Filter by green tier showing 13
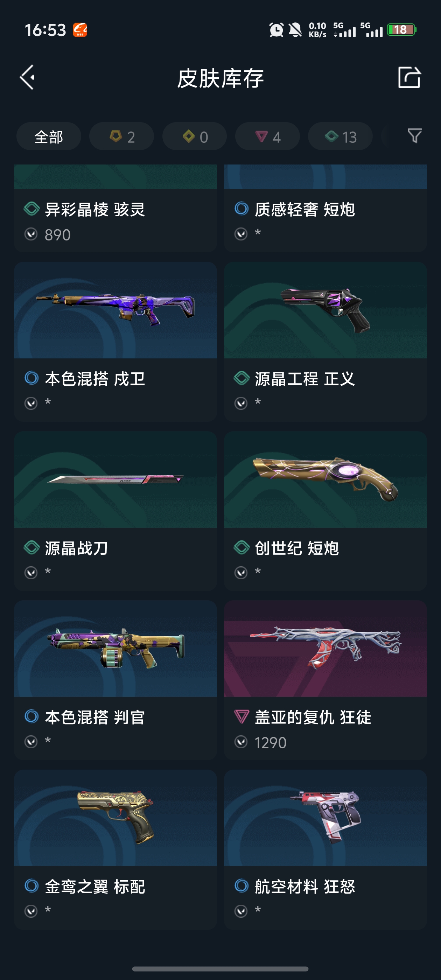The width and height of the screenshot is (441, 980). click(340, 136)
